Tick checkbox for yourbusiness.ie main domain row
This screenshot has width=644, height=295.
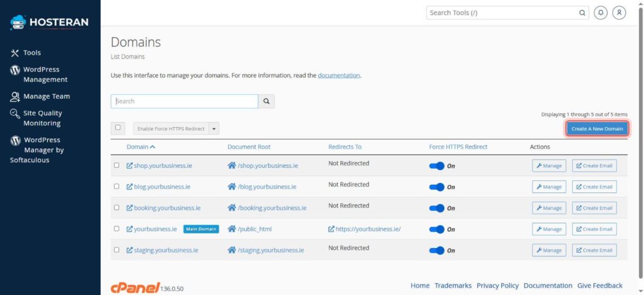[116, 228]
